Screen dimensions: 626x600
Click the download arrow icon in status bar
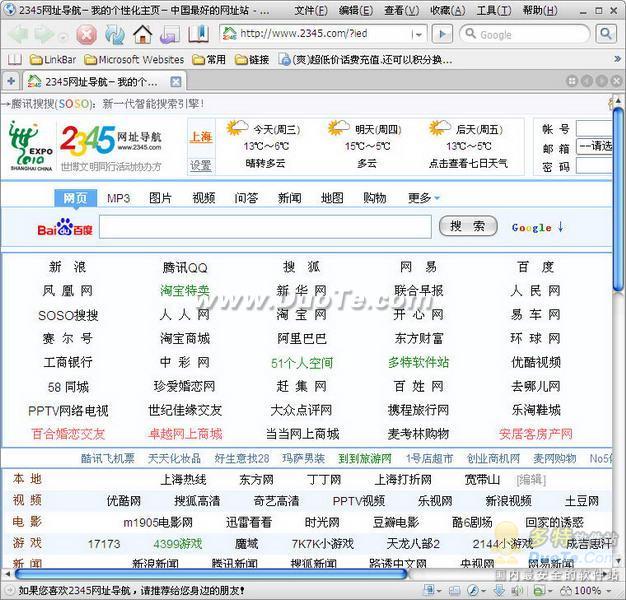[x=499, y=590]
